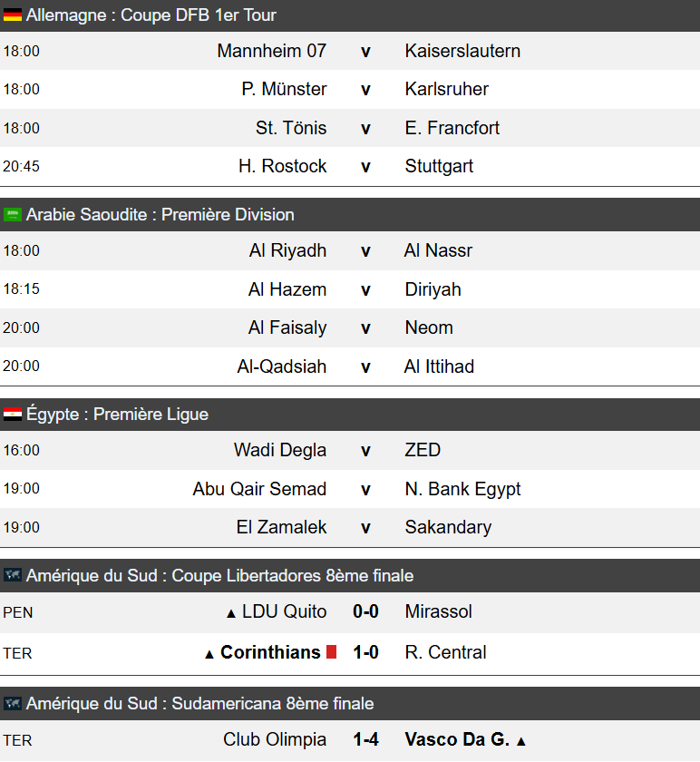
Task: Click the 1-4 score of Club Olimpia match
Action: [x=365, y=739]
